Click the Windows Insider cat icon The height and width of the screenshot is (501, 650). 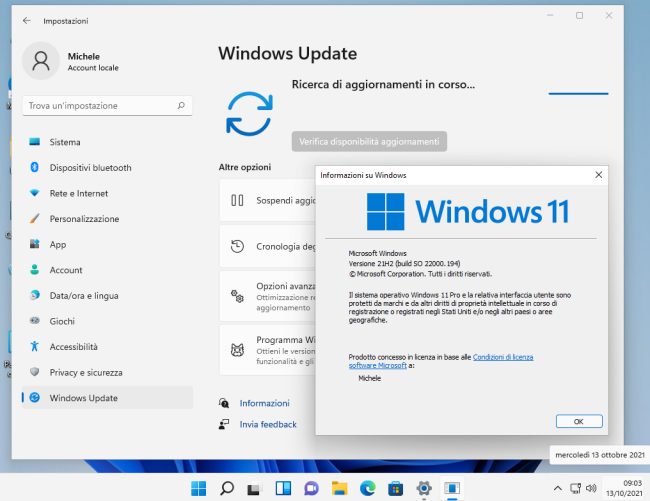(237, 350)
